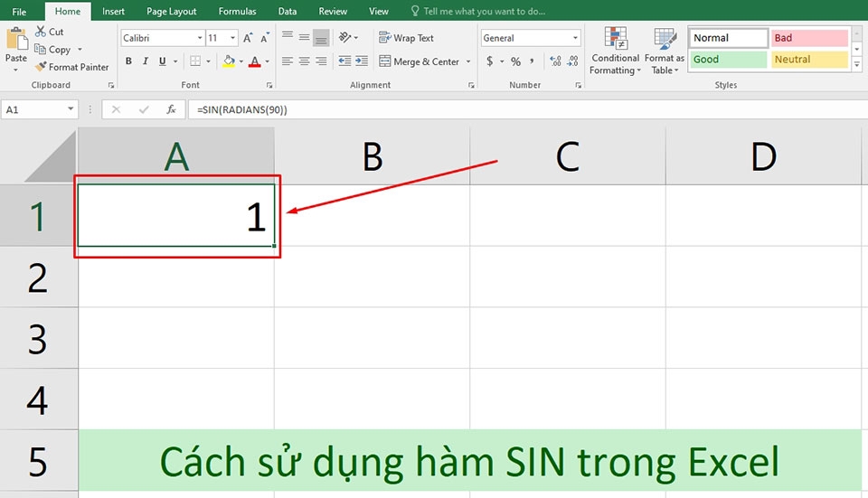Switch to the Insert tab

pyautogui.click(x=113, y=11)
